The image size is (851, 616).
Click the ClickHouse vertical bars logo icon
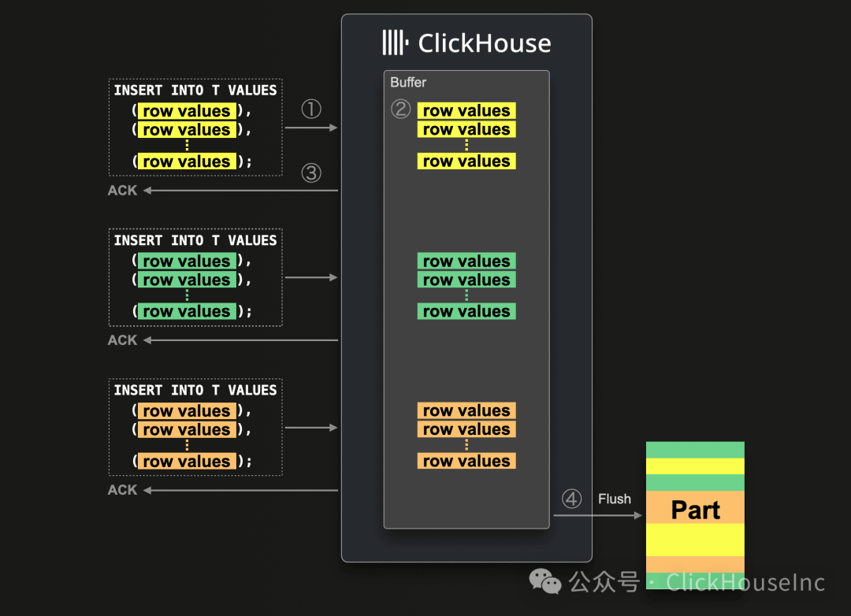(x=395, y=43)
